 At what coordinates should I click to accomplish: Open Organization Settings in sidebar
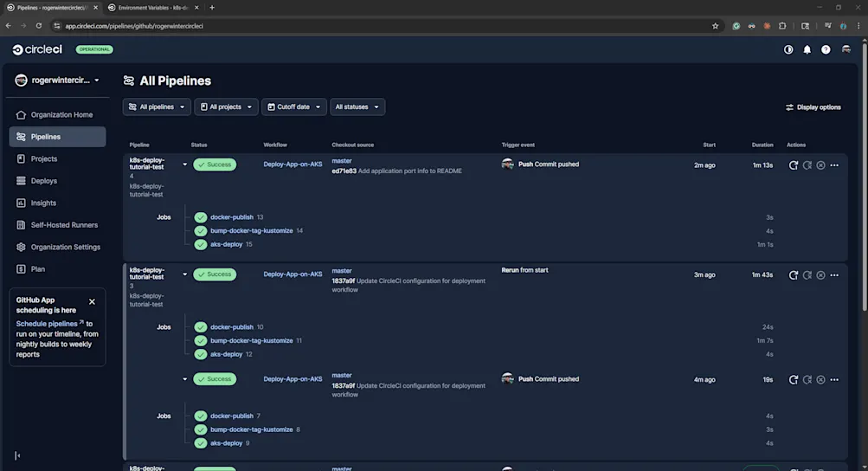tap(58, 247)
